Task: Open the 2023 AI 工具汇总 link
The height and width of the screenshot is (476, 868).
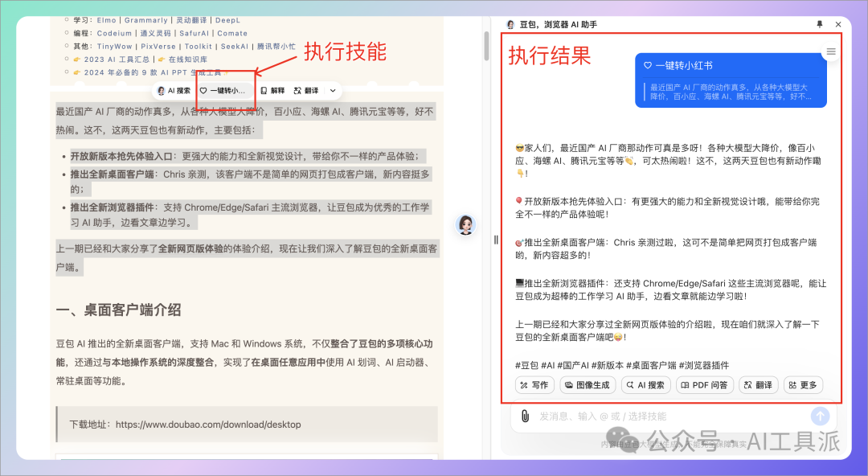Action: (117, 59)
